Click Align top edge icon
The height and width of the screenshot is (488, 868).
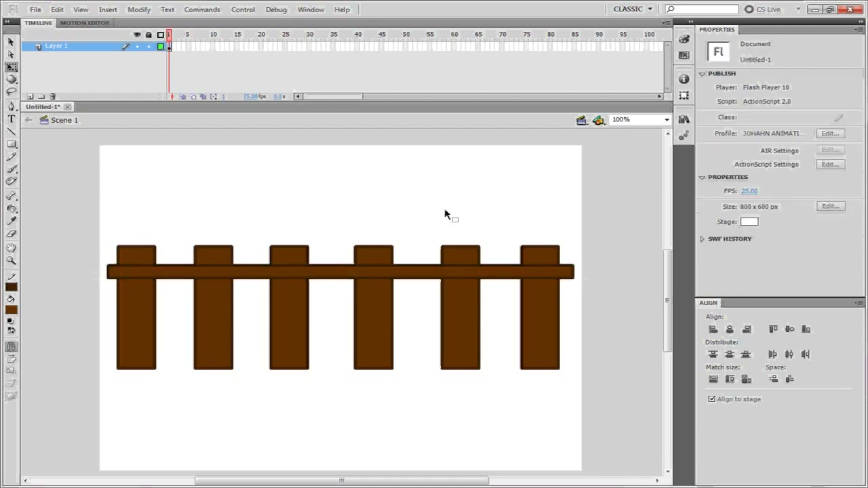773,329
